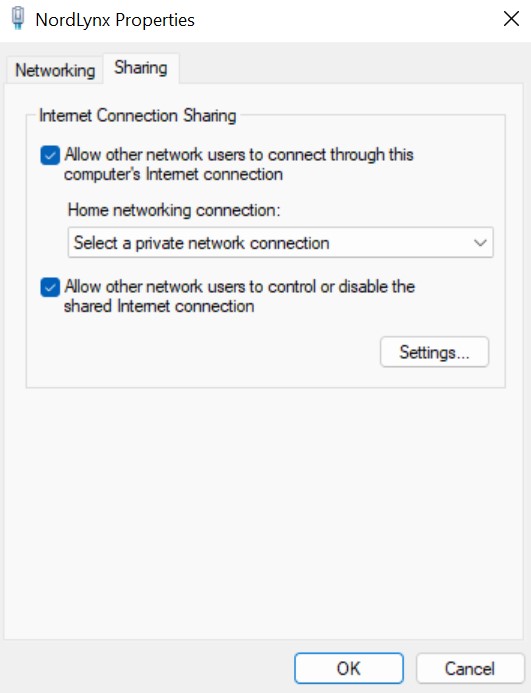Viewport: 531px width, 693px height.
Task: Click the empty area below the sharing group
Action: [x=265, y=513]
